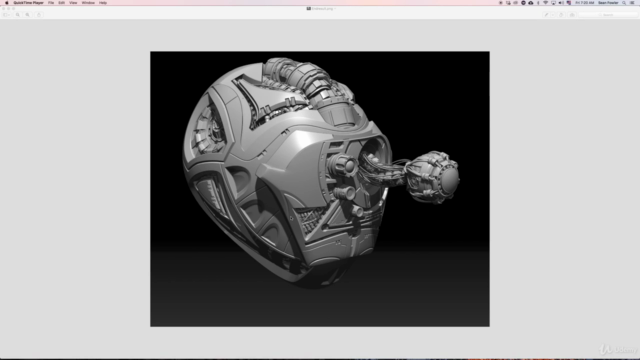Open Spotlight search magnifier icon
The width and height of the screenshot is (640, 360).
[x=624, y=3]
